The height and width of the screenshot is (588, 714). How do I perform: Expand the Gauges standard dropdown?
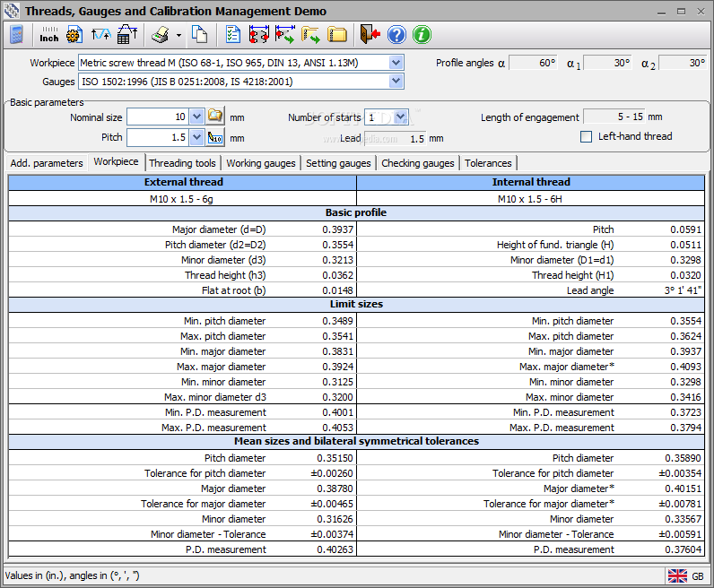click(x=396, y=82)
